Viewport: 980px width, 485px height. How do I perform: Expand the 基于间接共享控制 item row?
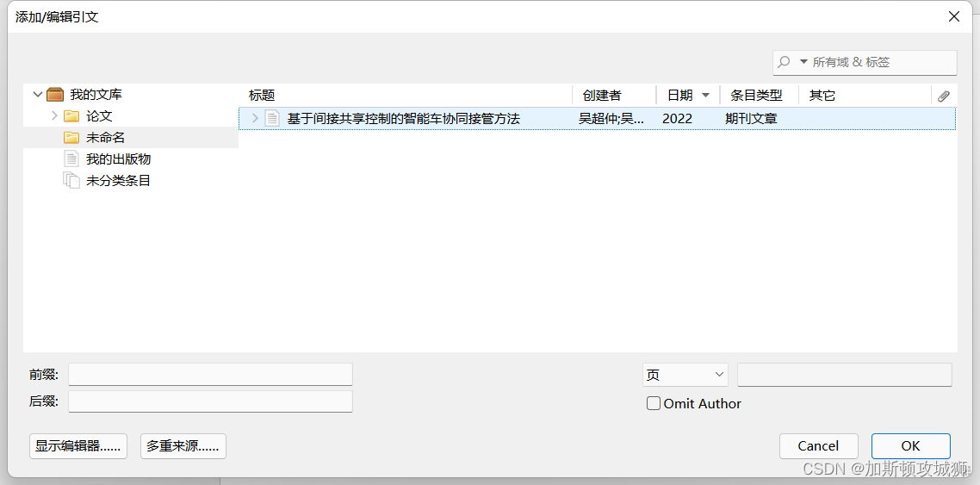click(x=254, y=118)
